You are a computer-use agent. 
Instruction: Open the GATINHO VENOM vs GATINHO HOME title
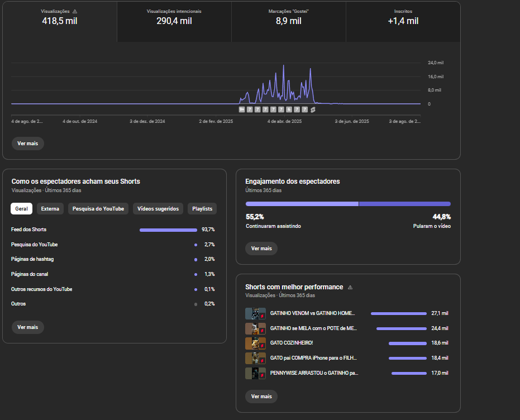(x=312, y=313)
